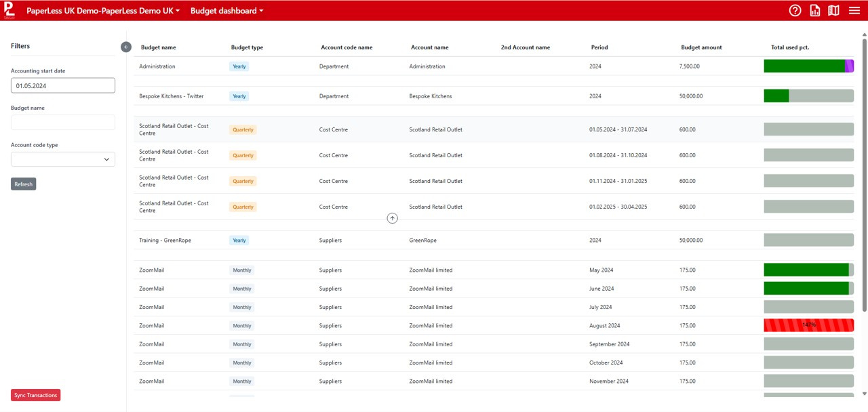Open the help question mark icon
868x412 pixels.
(x=795, y=10)
